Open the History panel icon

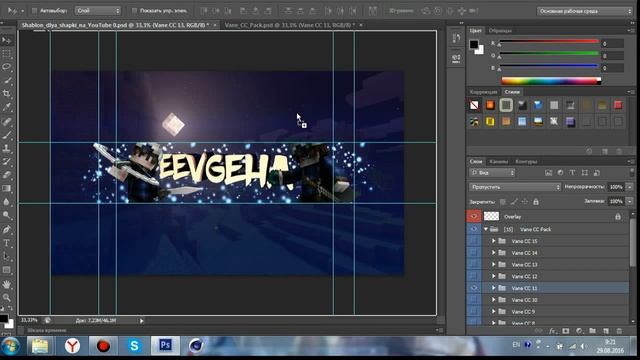(x=456, y=39)
